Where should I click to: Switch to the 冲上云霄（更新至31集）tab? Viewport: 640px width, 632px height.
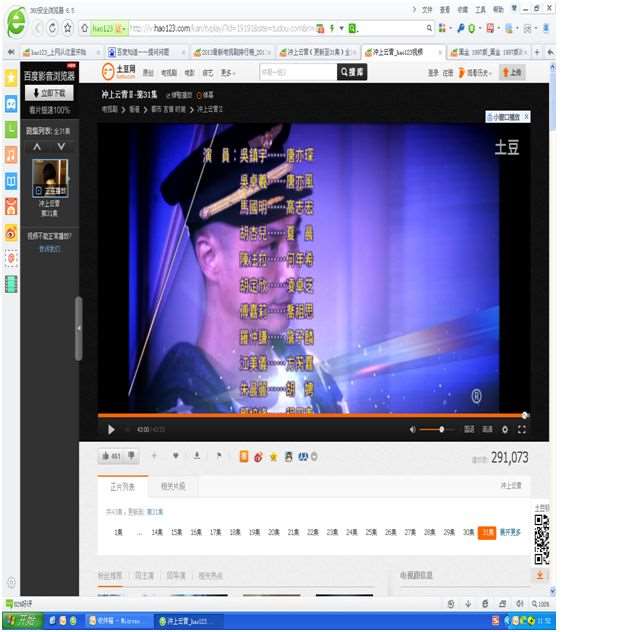tap(318, 52)
